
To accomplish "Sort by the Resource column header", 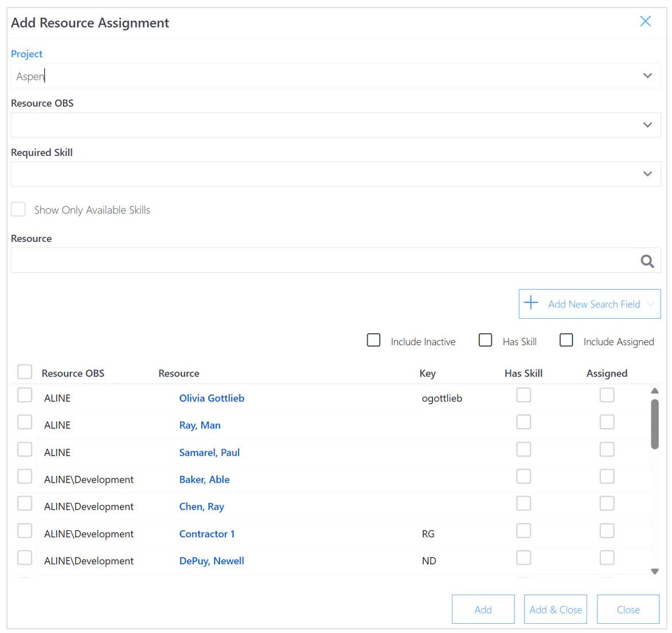I will [x=179, y=373].
